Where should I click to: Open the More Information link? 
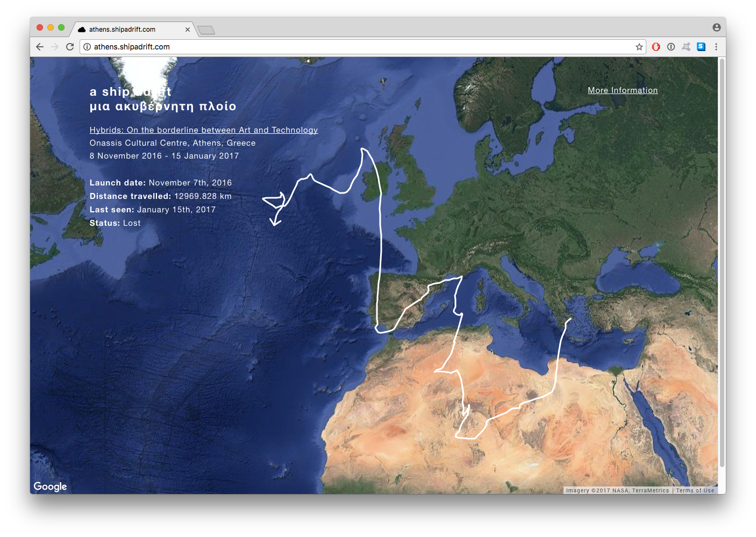[x=622, y=90]
